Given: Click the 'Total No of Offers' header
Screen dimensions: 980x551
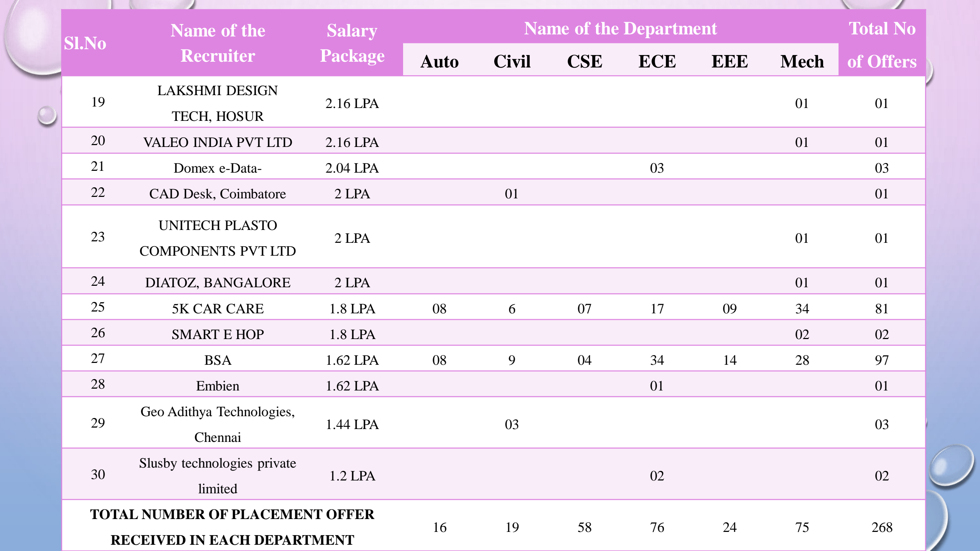Looking at the screenshot, I should click(882, 45).
